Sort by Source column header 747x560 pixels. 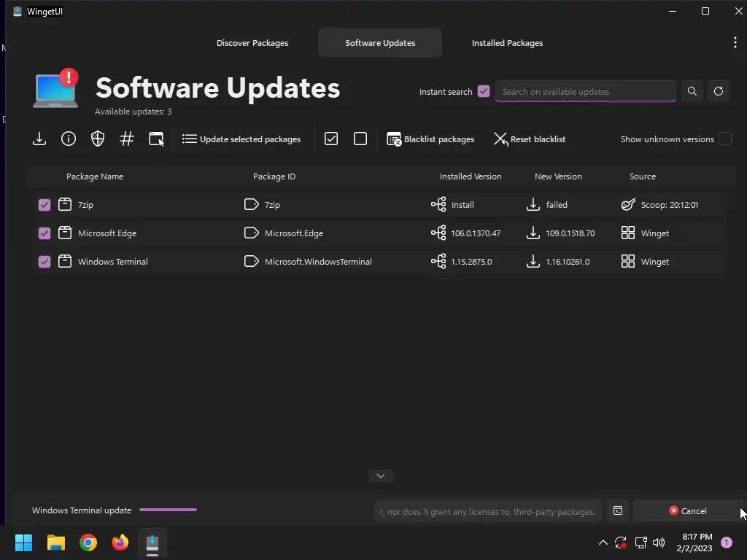click(x=643, y=176)
